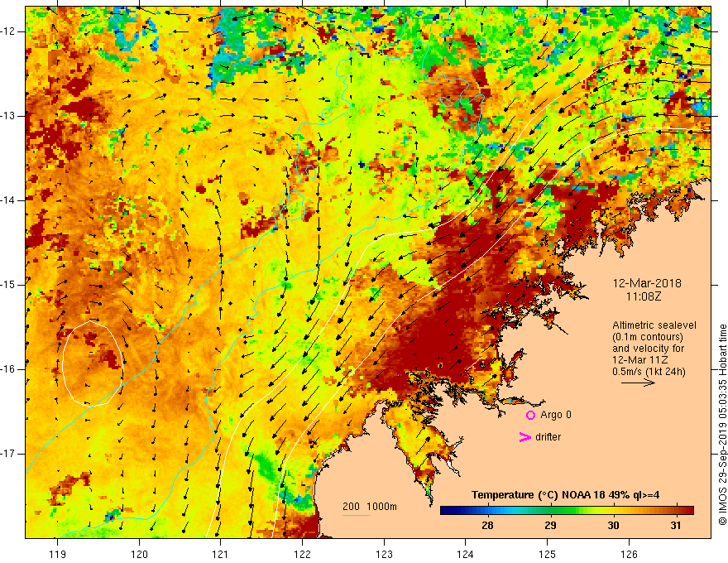Viewport: 728px width, 563px height.
Task: Click the 124 longitude axis label
Action: click(465, 554)
